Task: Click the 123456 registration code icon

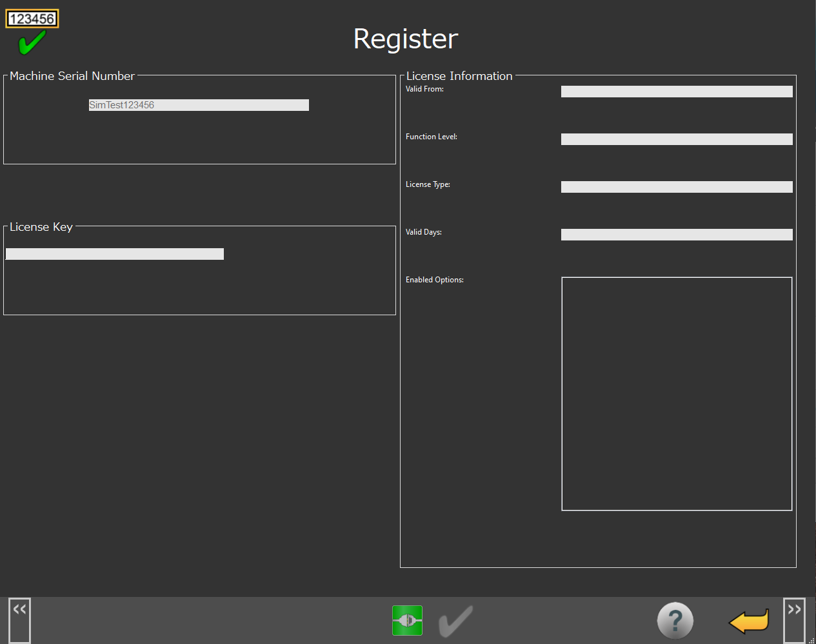Action: [x=32, y=19]
